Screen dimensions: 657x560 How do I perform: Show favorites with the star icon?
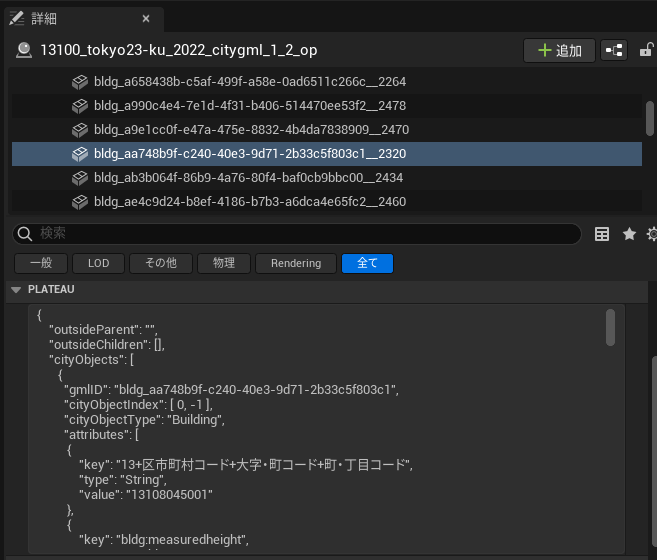click(629, 234)
